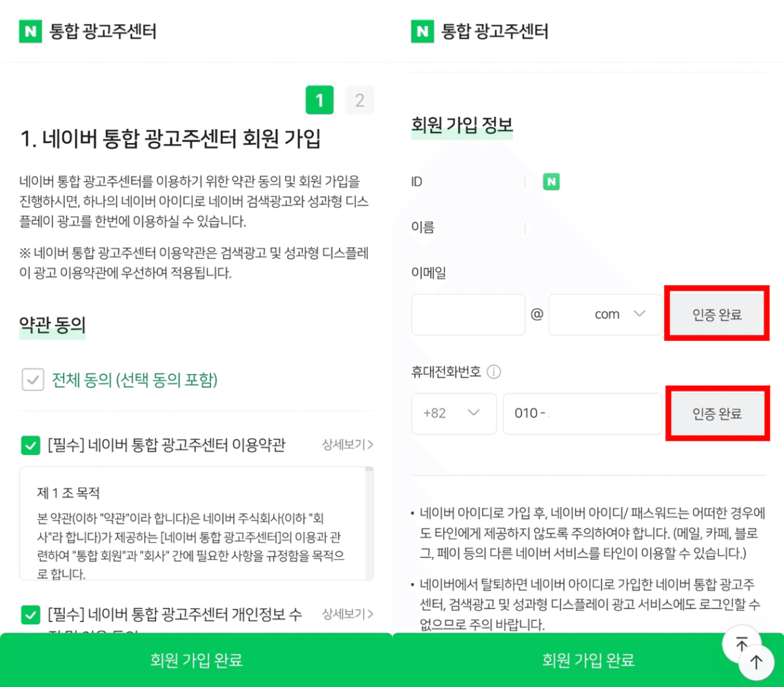This screenshot has width=784, height=687.
Task: Click the notice beginning ※ 네이버 통합 광고주센터 이용약관은
Action: (x=194, y=262)
